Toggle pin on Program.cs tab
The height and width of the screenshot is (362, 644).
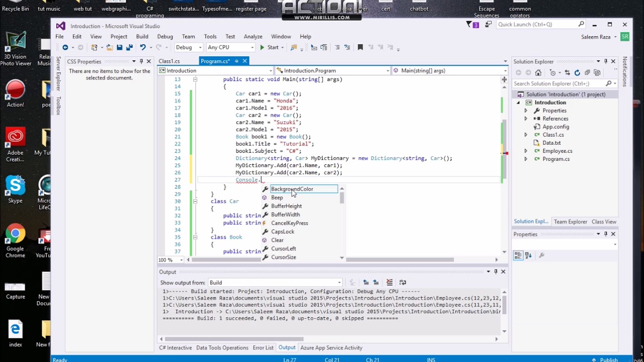(x=236, y=61)
